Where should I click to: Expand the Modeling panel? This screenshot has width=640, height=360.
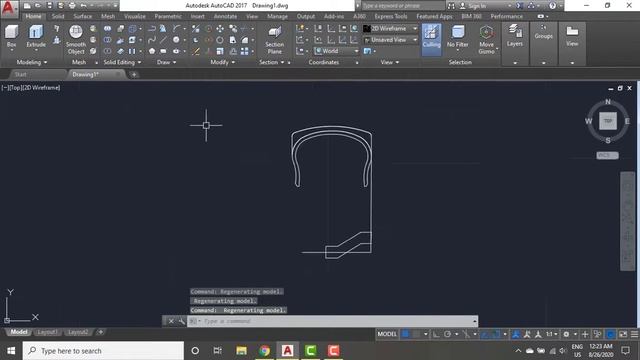click(32, 62)
